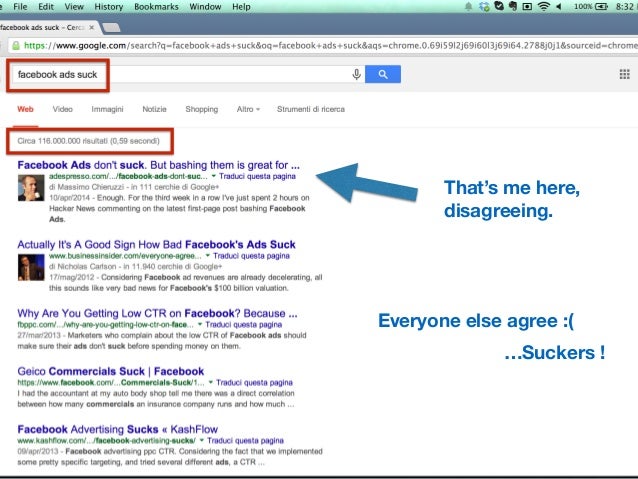Open the Help menu
Screen dimensions: 638x479
[241, 7]
